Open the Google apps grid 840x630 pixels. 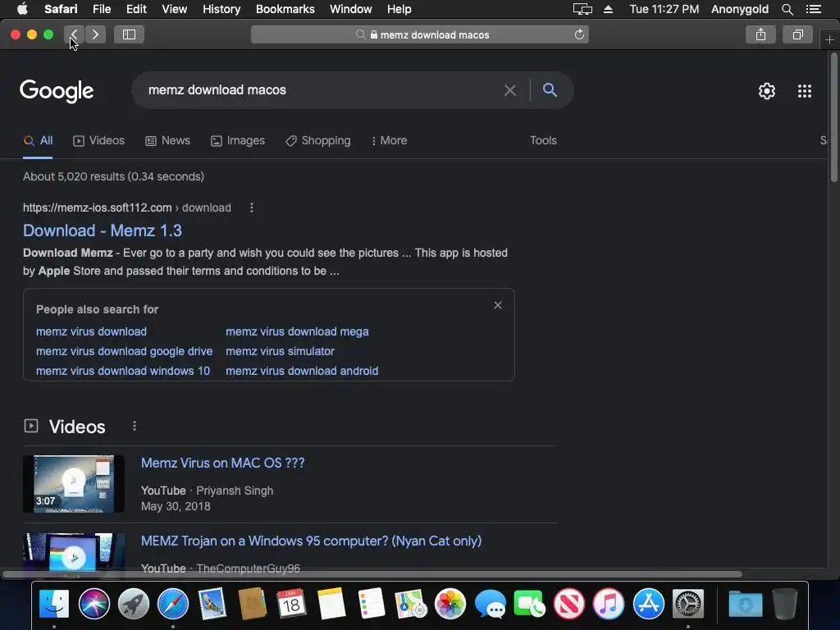tap(805, 91)
